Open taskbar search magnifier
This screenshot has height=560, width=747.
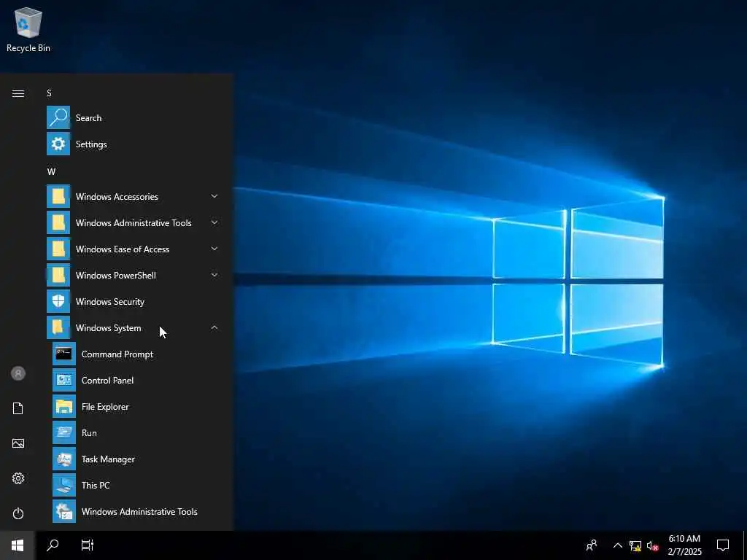pos(53,545)
